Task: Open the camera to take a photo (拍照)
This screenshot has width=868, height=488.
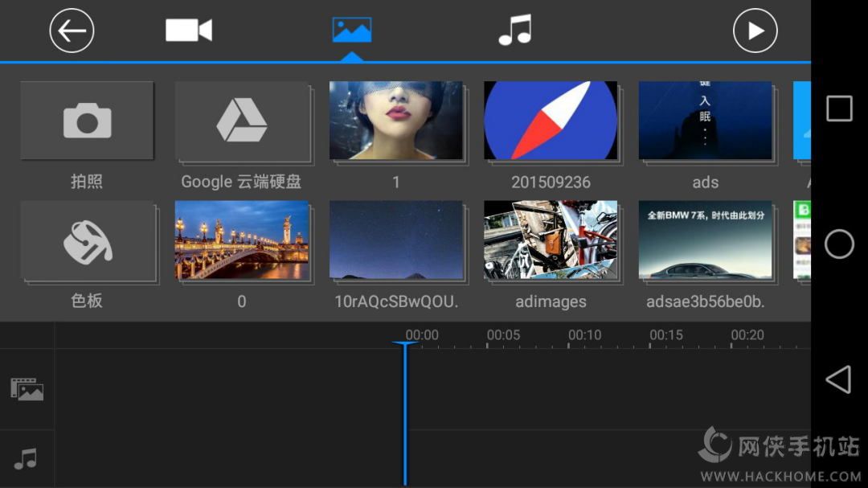Action: (x=87, y=121)
